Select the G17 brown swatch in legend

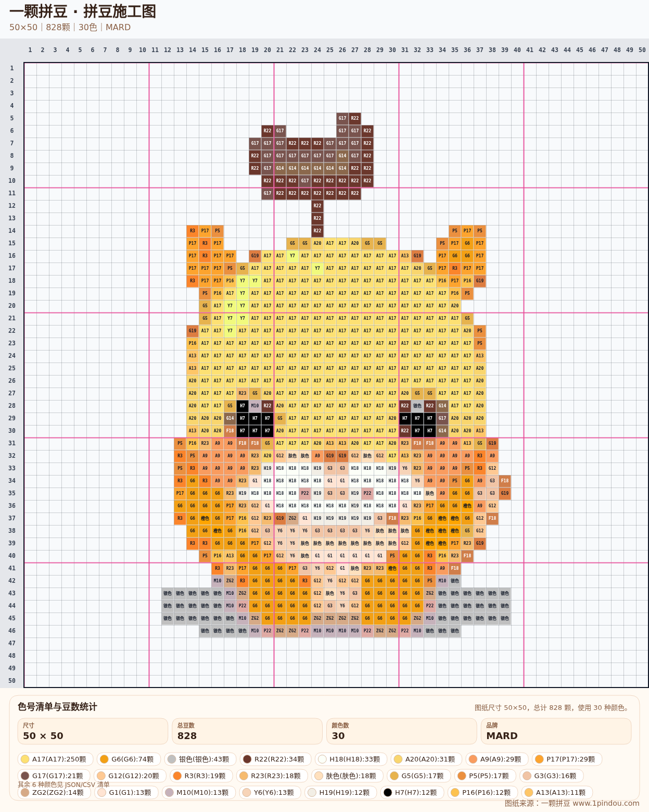(24, 776)
